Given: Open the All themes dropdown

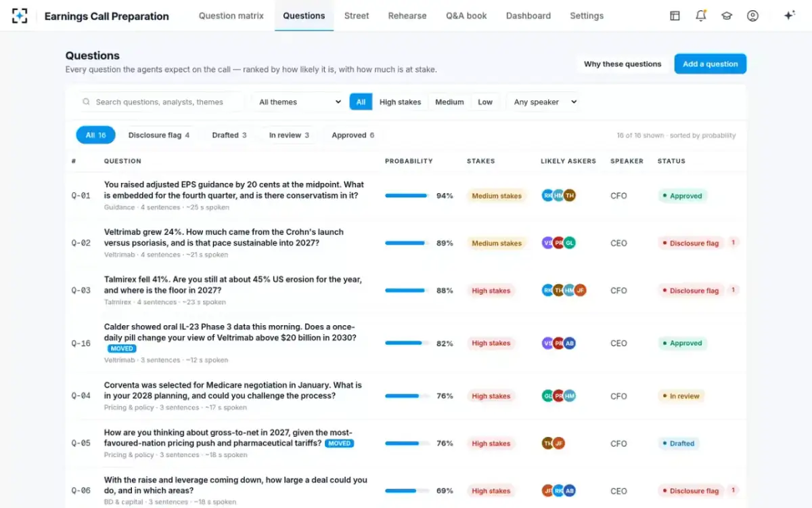Looking at the screenshot, I should tap(300, 102).
